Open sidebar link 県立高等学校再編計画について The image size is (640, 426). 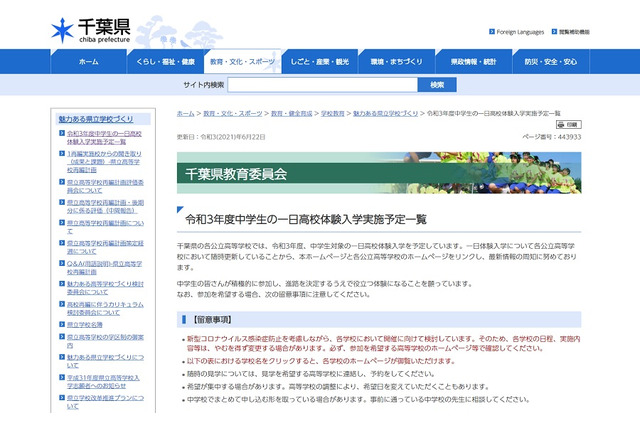pos(105,227)
